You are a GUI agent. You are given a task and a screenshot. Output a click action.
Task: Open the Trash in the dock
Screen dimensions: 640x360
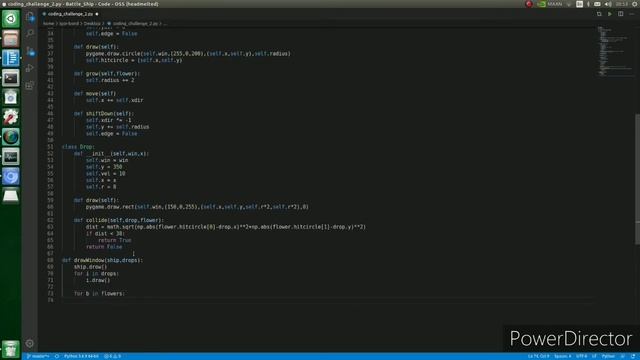[x=11, y=349]
